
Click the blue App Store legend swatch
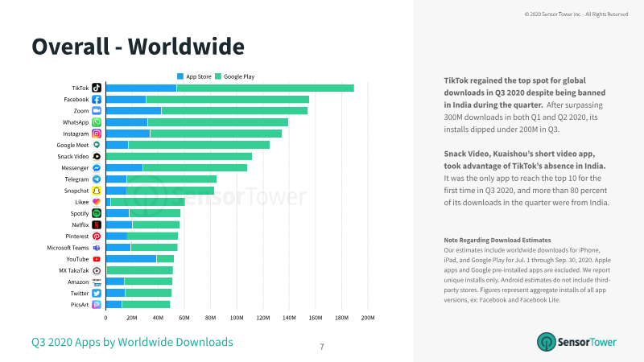180,76
